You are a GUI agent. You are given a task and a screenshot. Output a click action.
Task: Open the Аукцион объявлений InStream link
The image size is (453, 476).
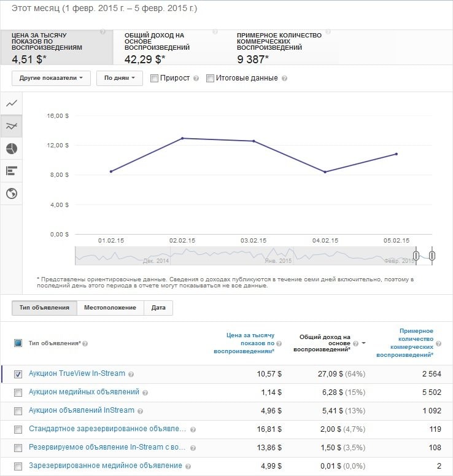coord(82,410)
